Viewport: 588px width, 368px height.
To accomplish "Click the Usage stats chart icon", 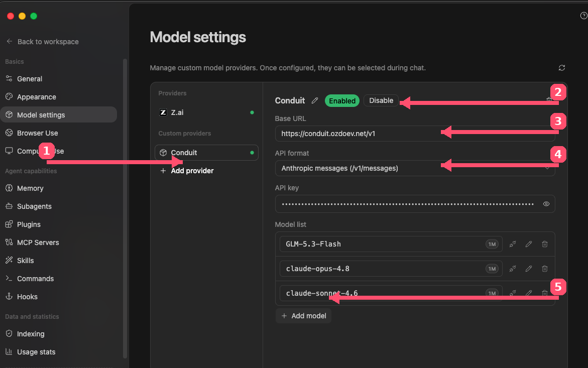I will tap(9, 351).
